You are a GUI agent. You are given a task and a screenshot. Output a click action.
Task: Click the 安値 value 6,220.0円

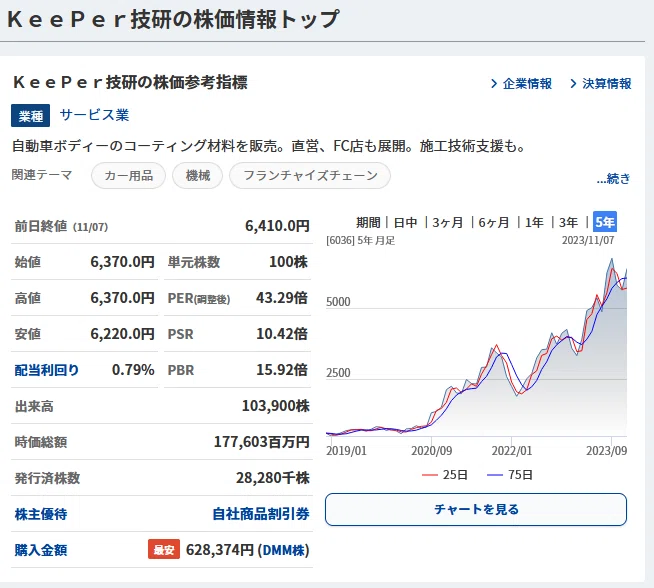click(x=122, y=334)
